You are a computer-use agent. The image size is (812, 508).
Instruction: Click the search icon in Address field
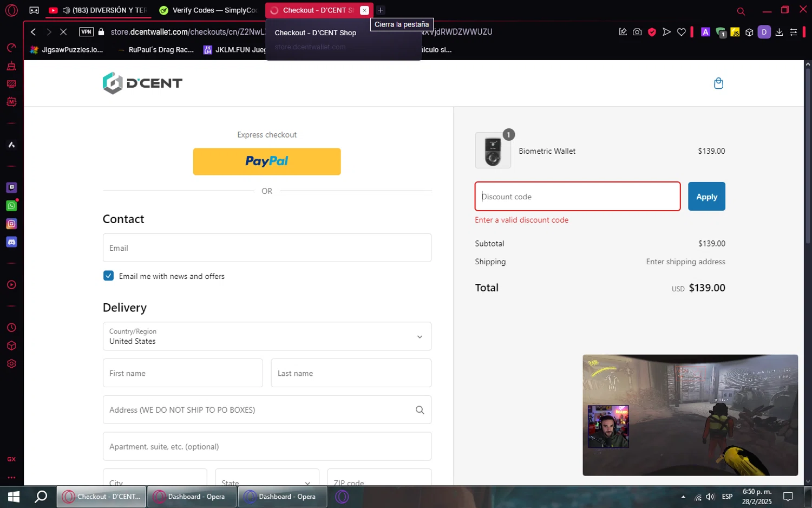coord(420,410)
